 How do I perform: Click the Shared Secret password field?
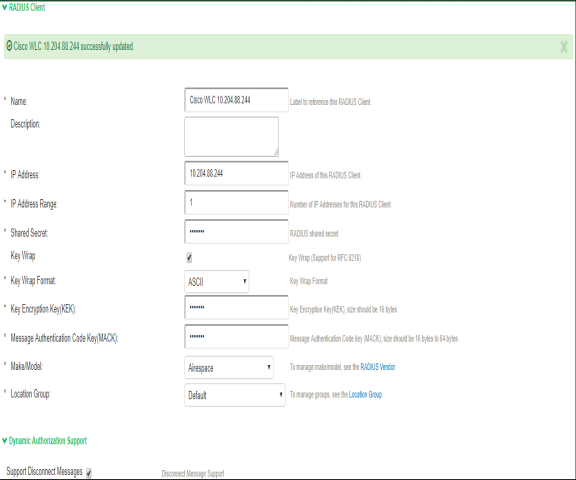point(236,231)
